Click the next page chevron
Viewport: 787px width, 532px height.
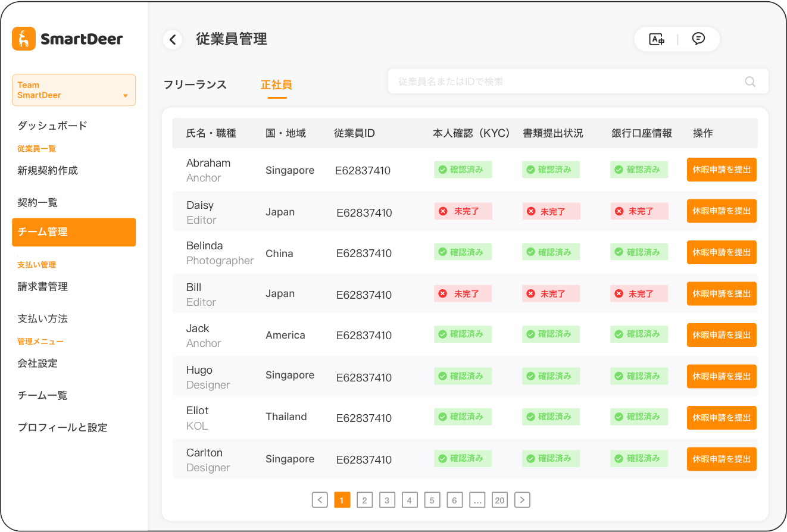(522, 500)
